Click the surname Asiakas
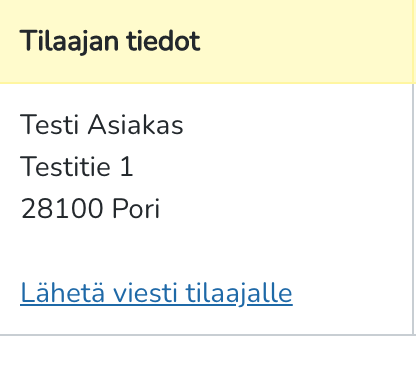The height and width of the screenshot is (366, 416). (x=136, y=124)
